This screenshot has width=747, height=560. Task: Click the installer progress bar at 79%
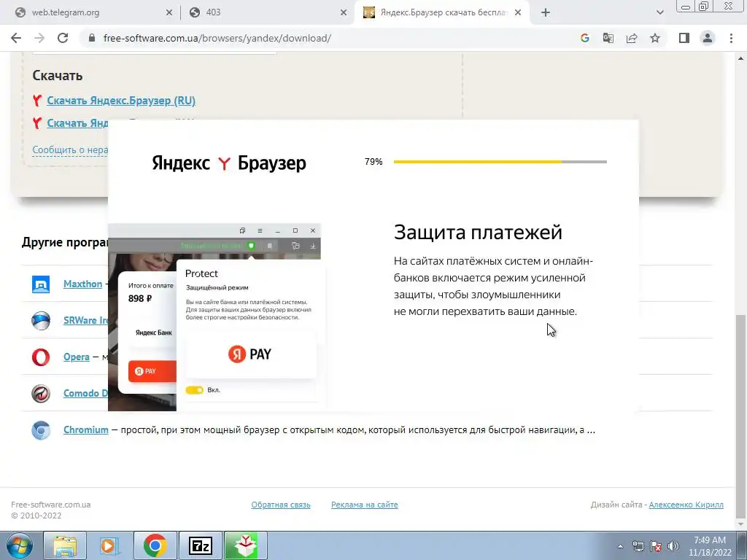pyautogui.click(x=500, y=162)
